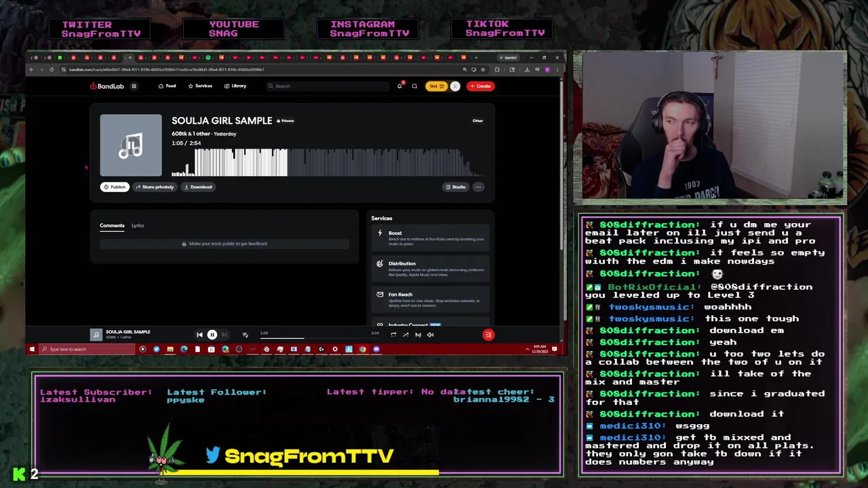Click the Share privately button
This screenshot has height=488, width=868.
click(x=155, y=187)
